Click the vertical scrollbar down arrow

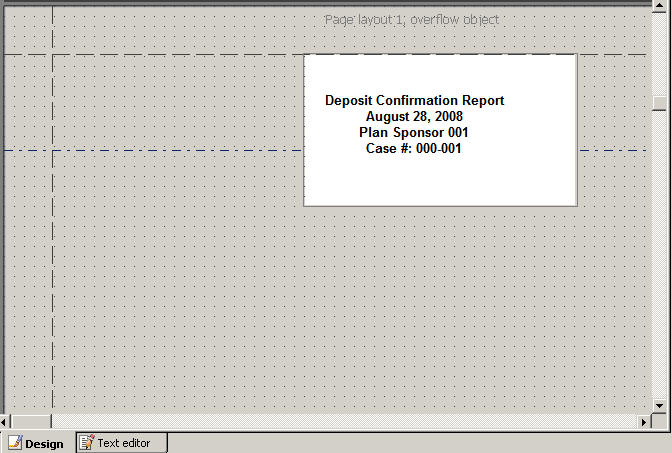pyautogui.click(x=659, y=405)
